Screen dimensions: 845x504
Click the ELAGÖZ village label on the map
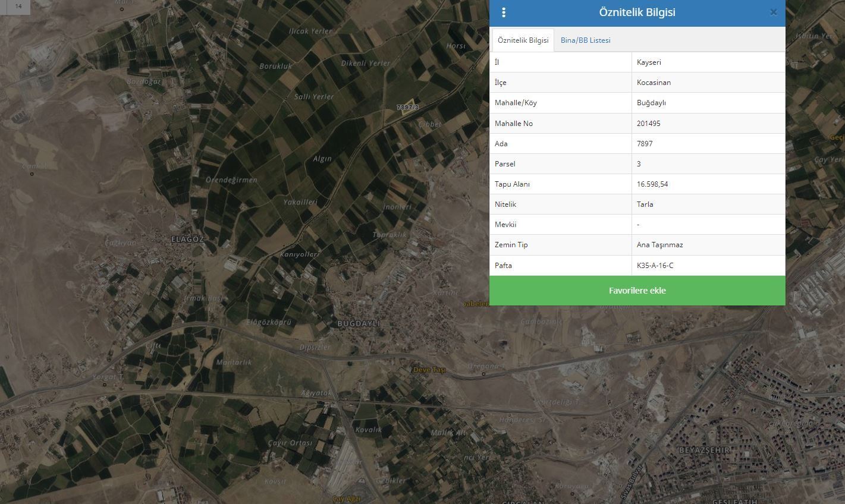(187, 239)
